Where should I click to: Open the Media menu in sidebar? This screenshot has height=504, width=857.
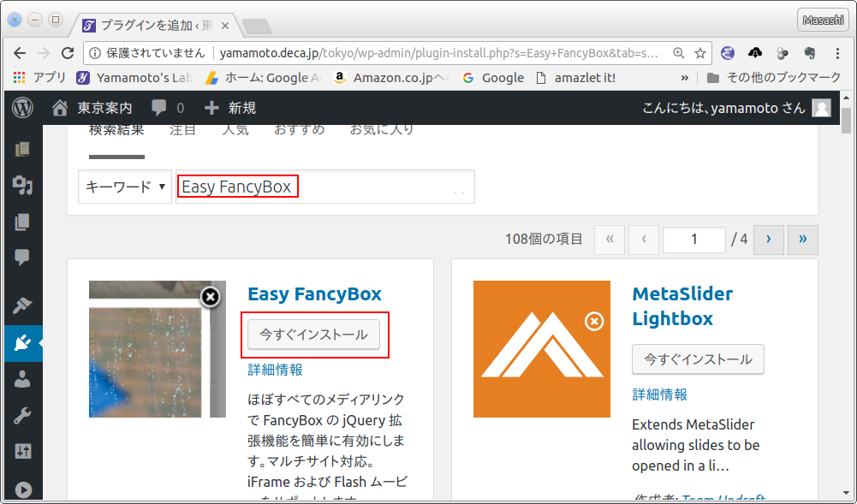coord(22,185)
